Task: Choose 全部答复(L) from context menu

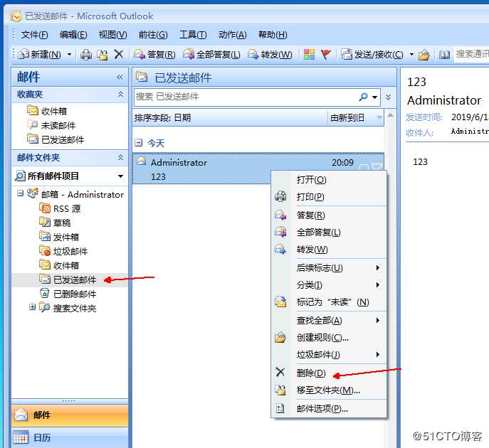Action: (329, 233)
